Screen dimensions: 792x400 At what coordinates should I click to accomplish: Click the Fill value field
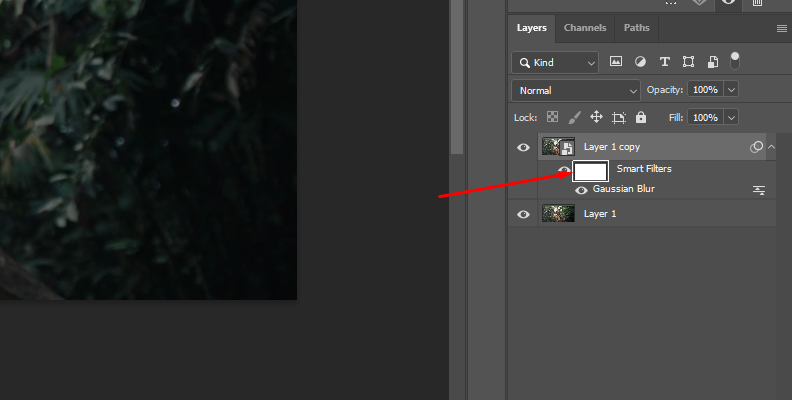pyautogui.click(x=705, y=117)
